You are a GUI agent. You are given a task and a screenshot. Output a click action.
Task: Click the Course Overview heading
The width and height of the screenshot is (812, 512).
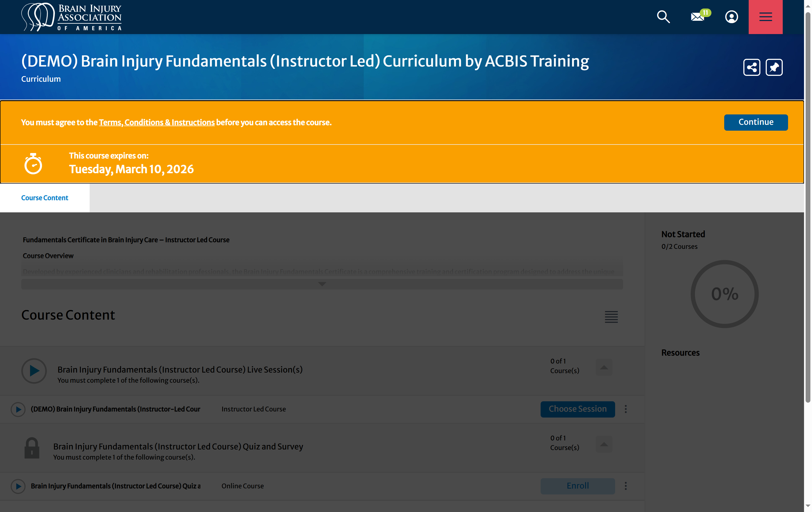[x=48, y=256]
